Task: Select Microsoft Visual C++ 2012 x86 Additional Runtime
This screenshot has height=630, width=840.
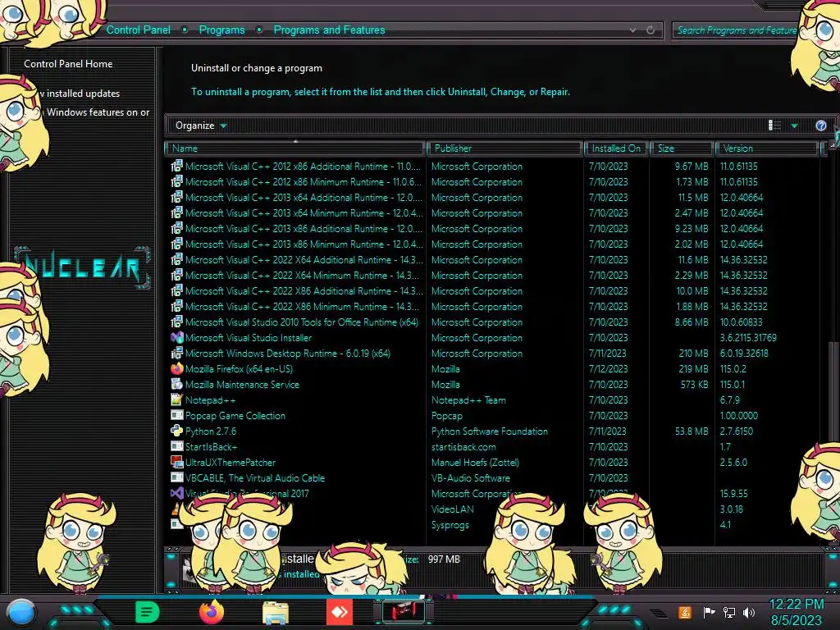Action: [493, 166]
